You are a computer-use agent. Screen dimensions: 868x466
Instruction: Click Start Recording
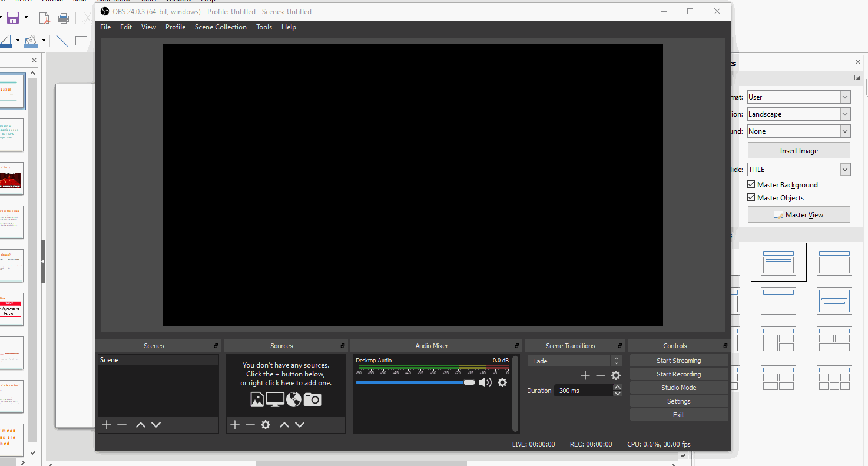click(679, 374)
